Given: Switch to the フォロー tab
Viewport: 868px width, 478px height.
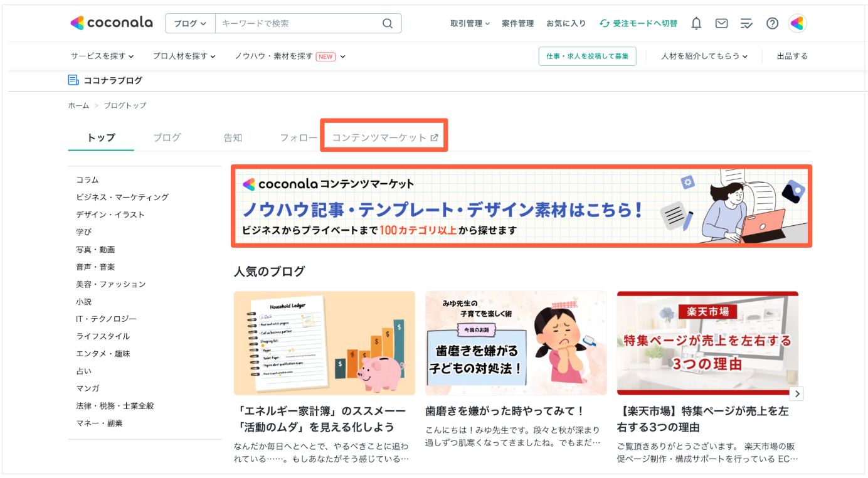Looking at the screenshot, I should [x=299, y=137].
